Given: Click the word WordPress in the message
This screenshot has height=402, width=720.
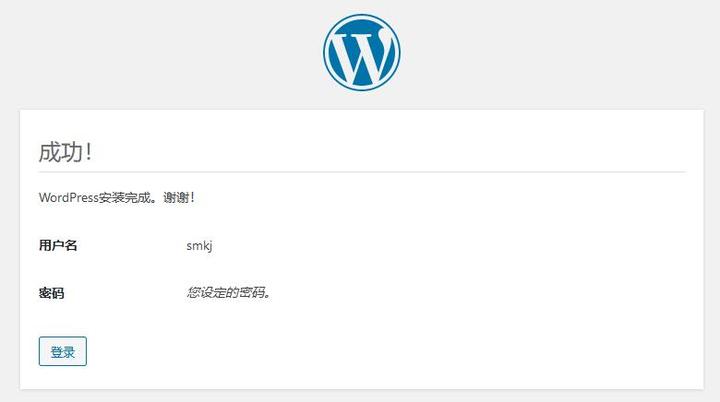Looking at the screenshot, I should tap(68, 198).
